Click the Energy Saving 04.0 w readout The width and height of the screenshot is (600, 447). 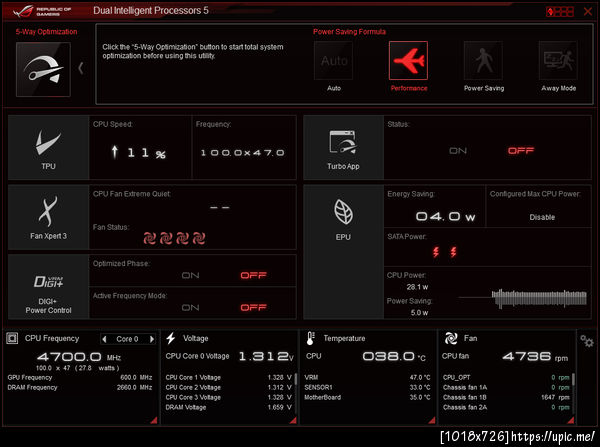[x=445, y=217]
